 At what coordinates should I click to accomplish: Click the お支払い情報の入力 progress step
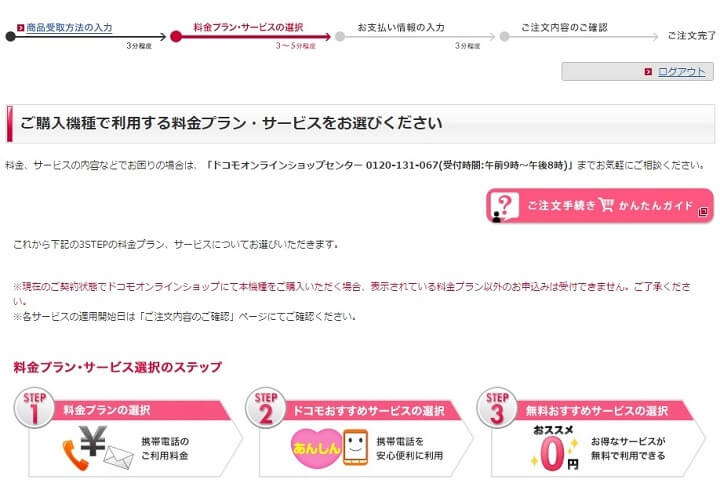pyautogui.click(x=401, y=28)
